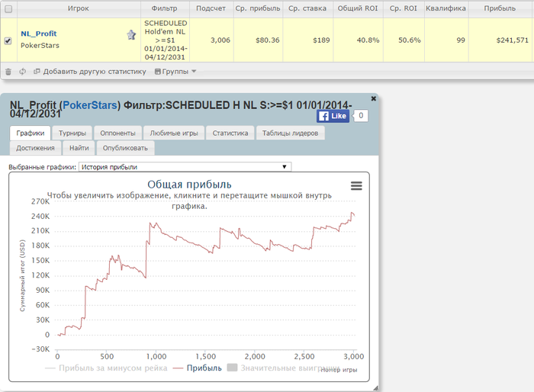Tick the select-all header checkbox

(8, 9)
